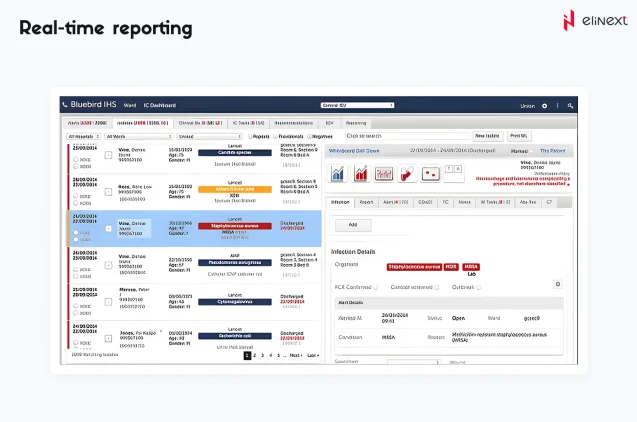Select the PCR Confirmed radio button
The image size is (637, 422).
[x=376, y=287]
